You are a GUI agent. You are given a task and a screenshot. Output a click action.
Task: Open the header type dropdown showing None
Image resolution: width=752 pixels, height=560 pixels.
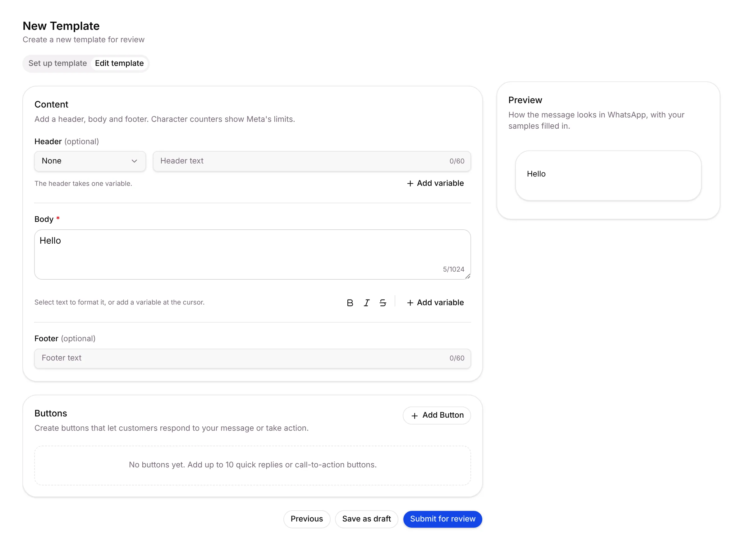[x=90, y=161]
